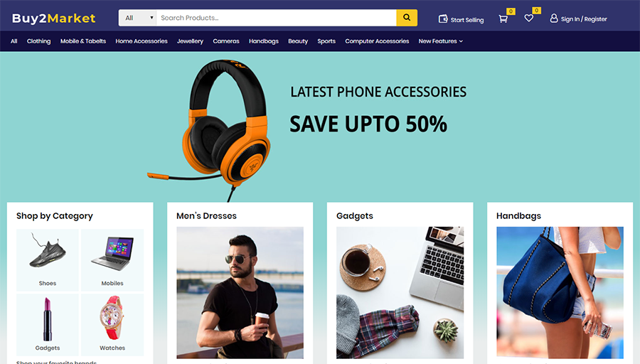640x364 pixels.
Task: Click the Buy2Market logo
Action: pyautogui.click(x=53, y=18)
